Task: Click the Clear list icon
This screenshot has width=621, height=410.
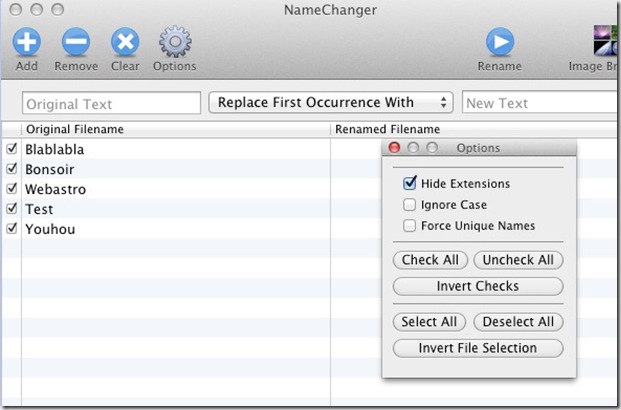Action: click(x=125, y=42)
